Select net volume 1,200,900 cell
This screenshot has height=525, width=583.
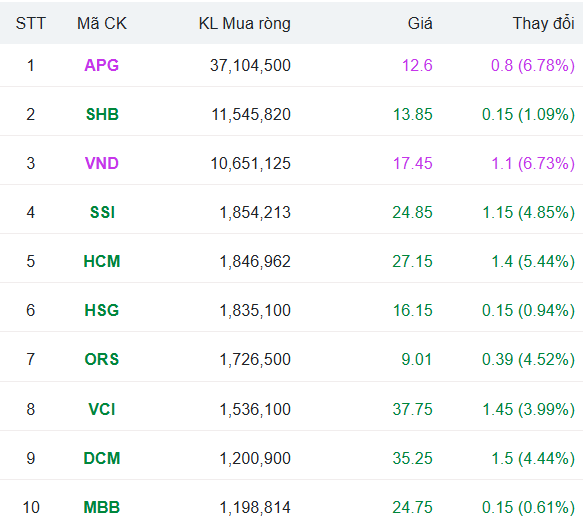click(255, 458)
